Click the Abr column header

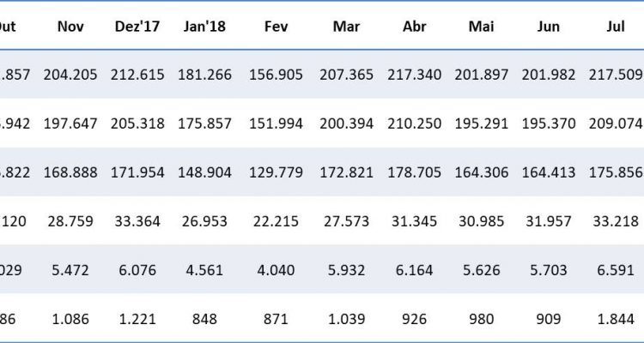(415, 27)
